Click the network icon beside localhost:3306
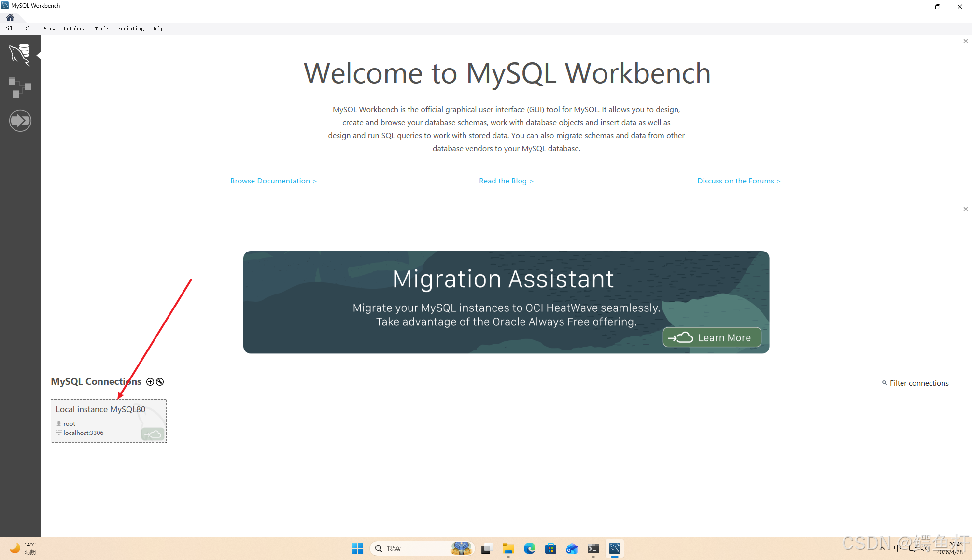The height and width of the screenshot is (560, 972). tap(59, 433)
